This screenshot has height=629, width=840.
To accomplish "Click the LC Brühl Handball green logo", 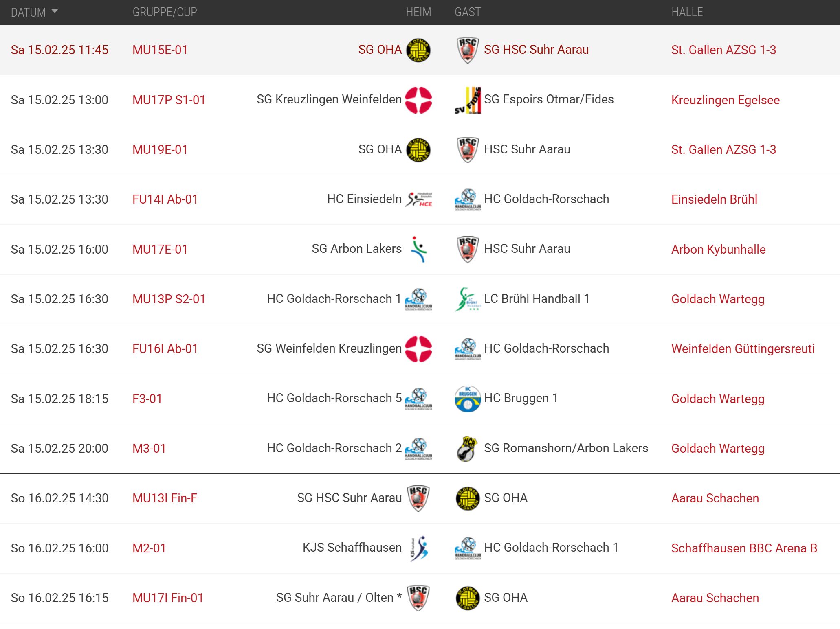I will point(467,299).
